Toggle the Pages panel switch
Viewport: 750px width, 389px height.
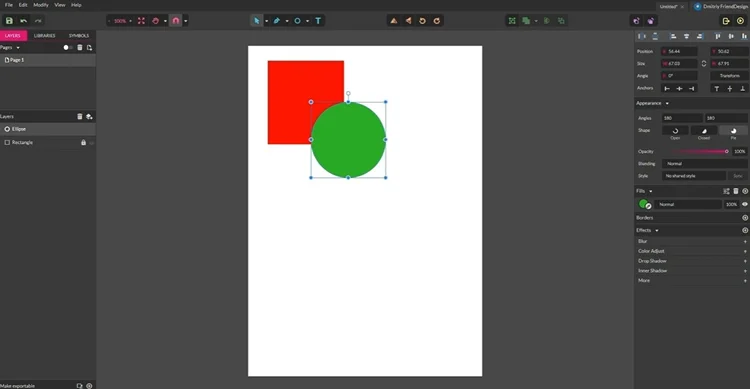point(67,47)
